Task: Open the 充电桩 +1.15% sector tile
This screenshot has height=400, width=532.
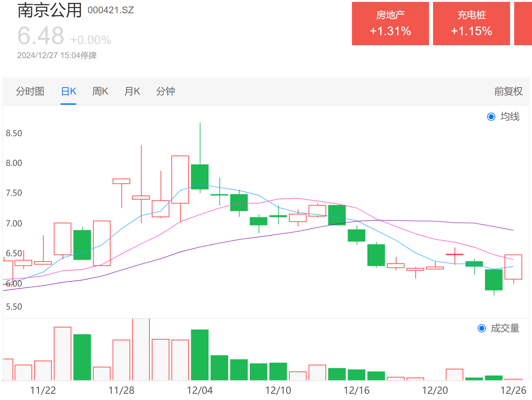Action: 471,24
